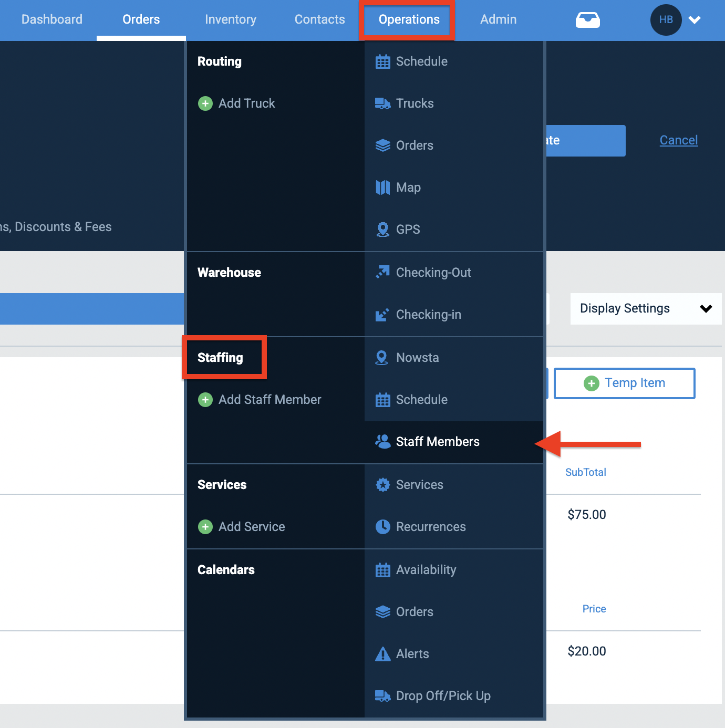Viewport: 725px width, 728px height.
Task: Click the Cancel link
Action: [x=679, y=140]
